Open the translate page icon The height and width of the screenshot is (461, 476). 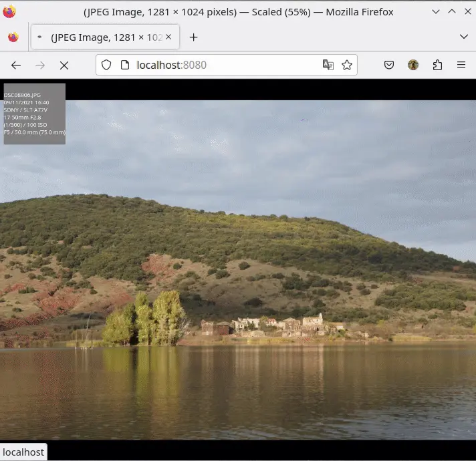pyautogui.click(x=328, y=65)
